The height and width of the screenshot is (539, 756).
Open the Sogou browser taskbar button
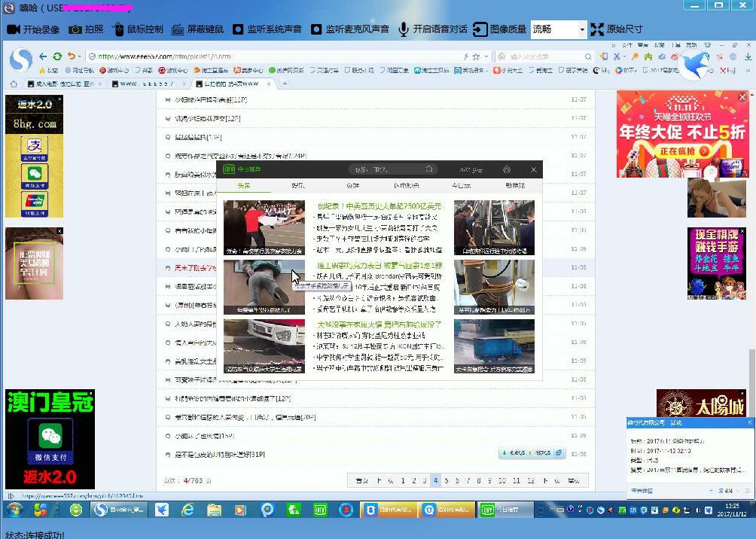click(x=119, y=510)
